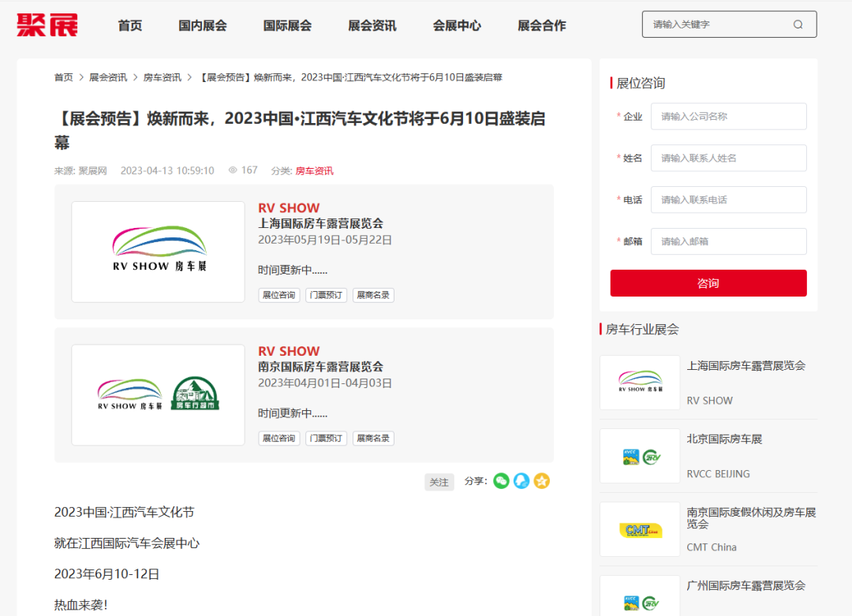This screenshot has height=616, width=852.
Task: Open the 首页 navigation item
Action: (x=130, y=25)
